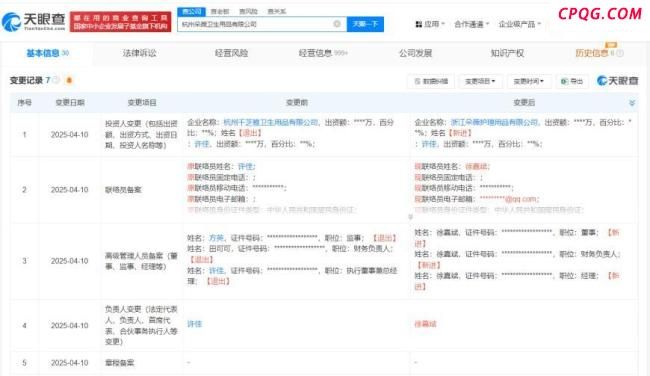Open the 变更时间 filter dropdown

click(529, 81)
